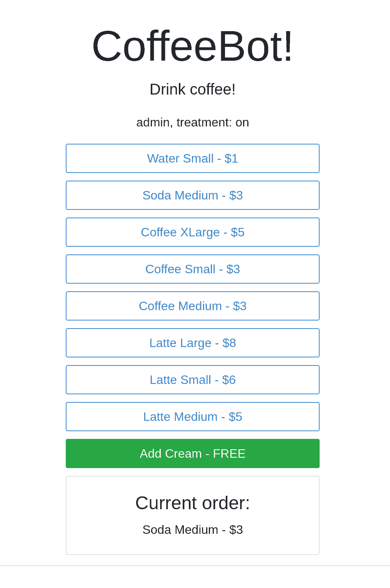Click the green Add Cream - FREE button
The width and height of the screenshot is (390, 588).
point(193,453)
